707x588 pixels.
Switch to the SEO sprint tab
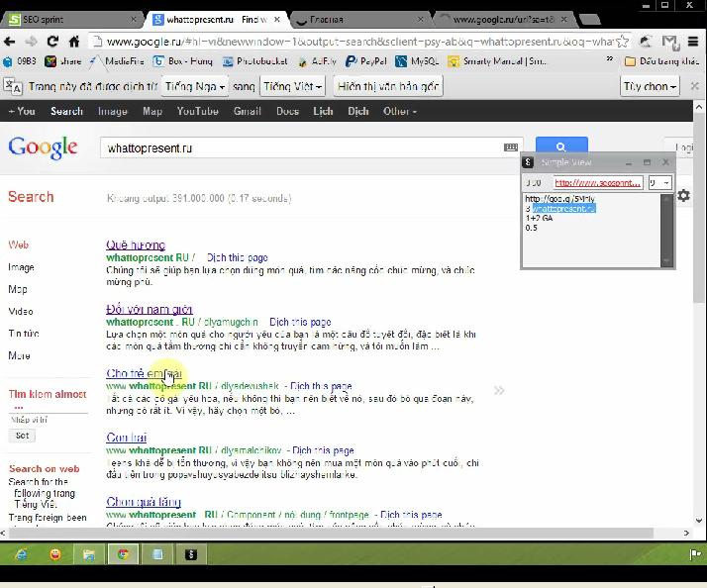73,20
